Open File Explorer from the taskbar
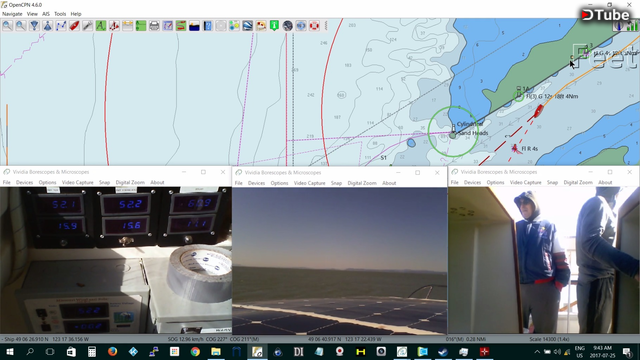Viewport: 640px width, 360px height. click(216, 351)
